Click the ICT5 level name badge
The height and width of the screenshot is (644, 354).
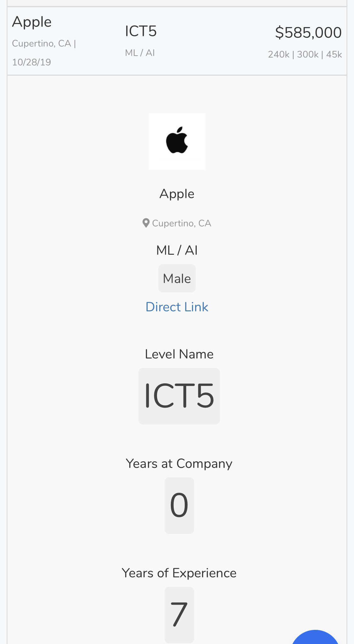pos(179,396)
